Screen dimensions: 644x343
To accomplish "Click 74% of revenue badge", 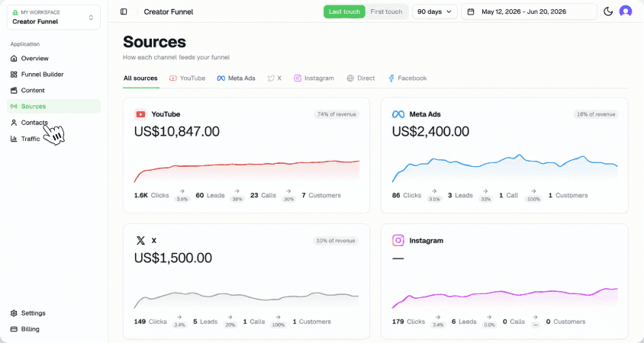I will click(x=336, y=114).
